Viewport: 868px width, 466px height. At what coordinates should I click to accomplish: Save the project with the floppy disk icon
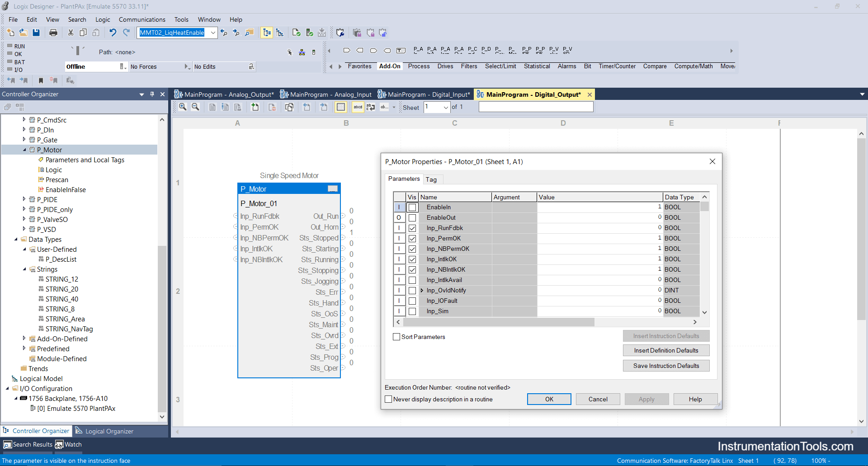[x=36, y=33]
